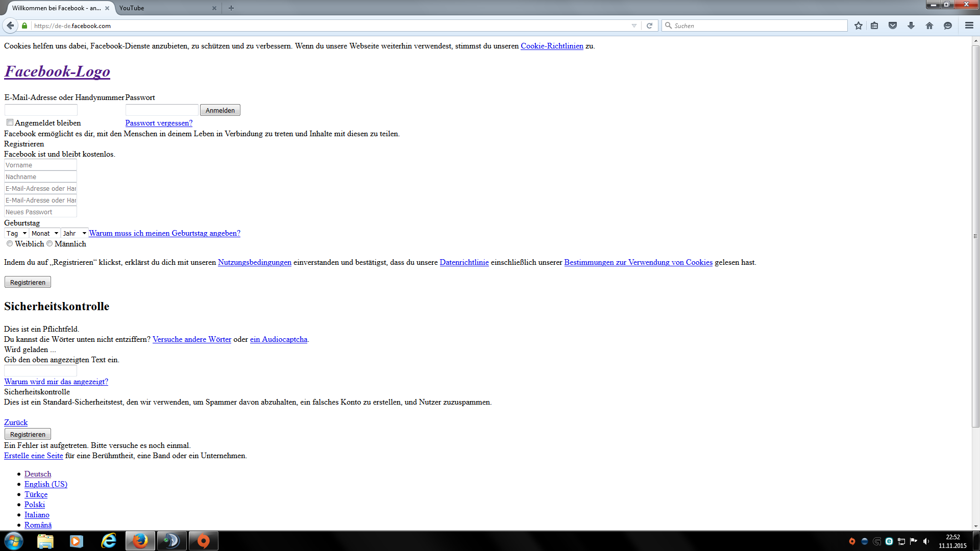
Task: Click the 'Facebook-Logo' heading link
Action: [x=57, y=71]
